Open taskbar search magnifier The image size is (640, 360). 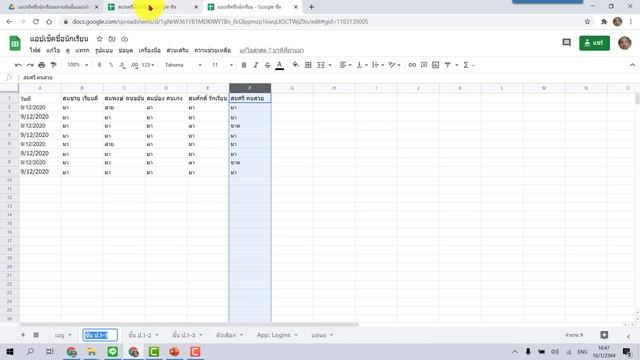(30, 351)
